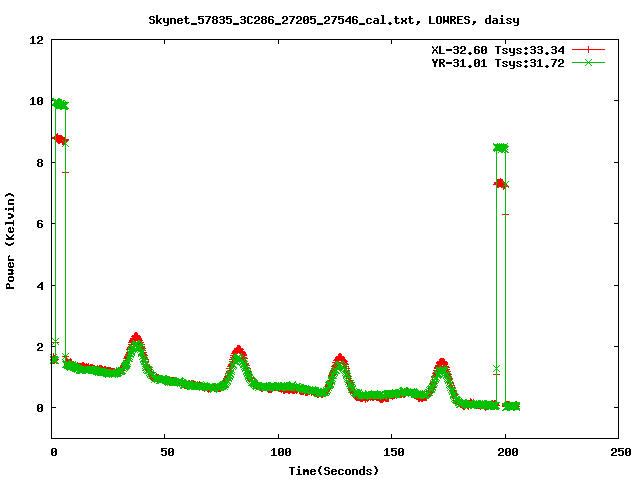Click the red calibration plateau near 8.8 Kelvin
Viewport: 640px width, 480px height.
tap(59, 139)
